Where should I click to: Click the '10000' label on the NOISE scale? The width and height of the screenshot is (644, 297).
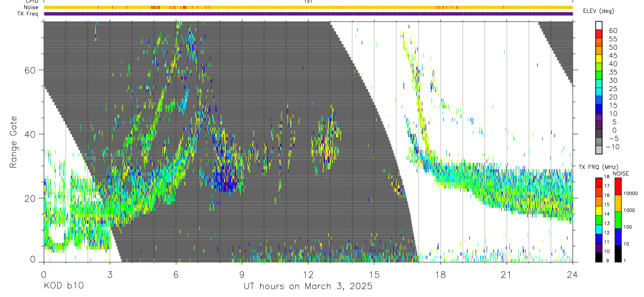point(631,194)
